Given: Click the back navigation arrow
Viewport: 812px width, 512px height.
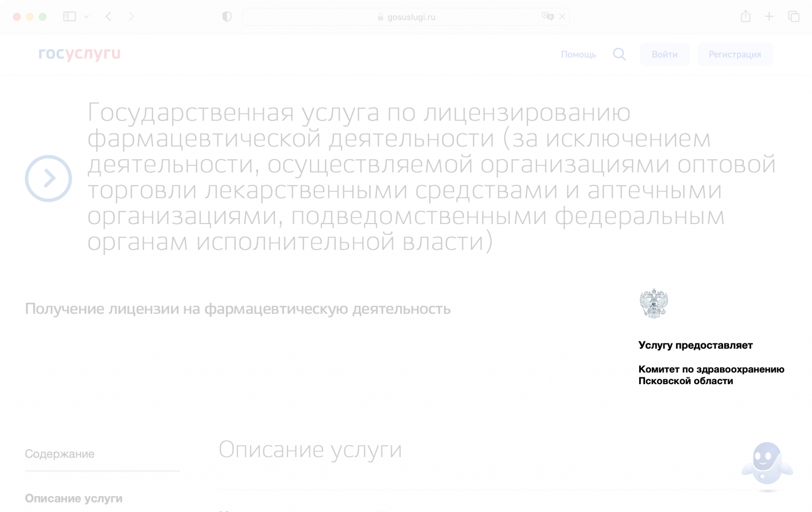Looking at the screenshot, I should coord(108,16).
